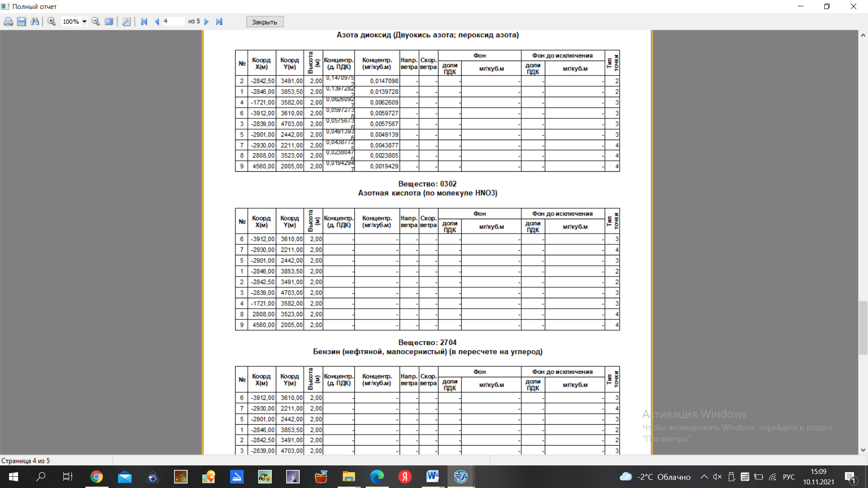
Task: Open Microsoft Word from the taskbar
Action: [x=433, y=477]
